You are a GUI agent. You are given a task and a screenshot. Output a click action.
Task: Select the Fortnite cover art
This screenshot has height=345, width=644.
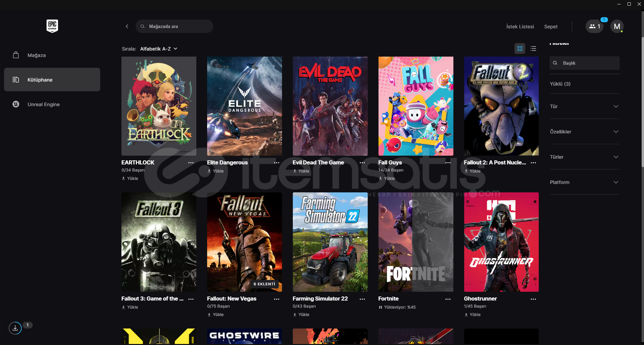pos(416,242)
